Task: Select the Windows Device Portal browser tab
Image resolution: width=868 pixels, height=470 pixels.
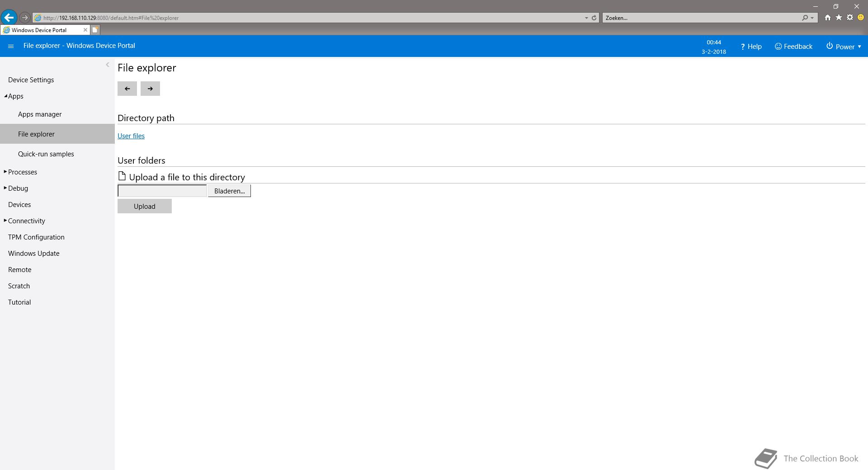Action: click(x=44, y=30)
